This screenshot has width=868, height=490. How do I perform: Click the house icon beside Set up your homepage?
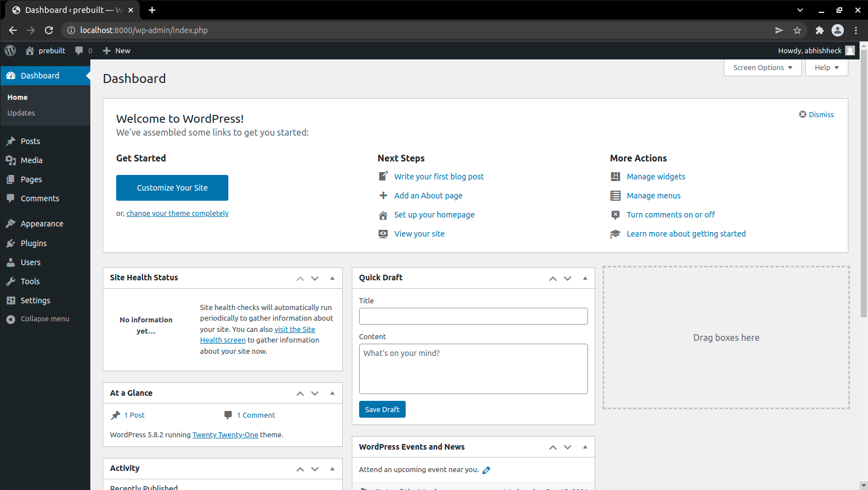click(383, 215)
